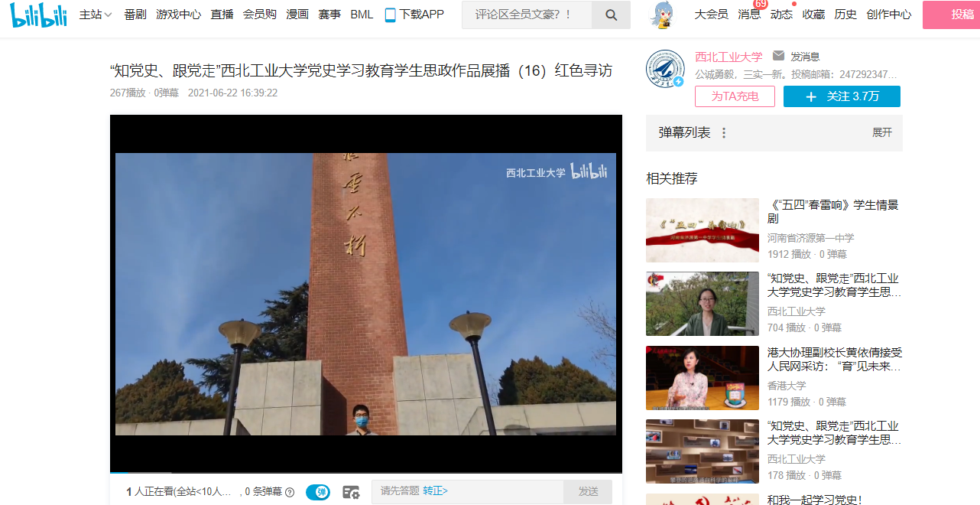Open three-dot menu beside 弹幕列表
980x505 pixels.
coord(724,133)
